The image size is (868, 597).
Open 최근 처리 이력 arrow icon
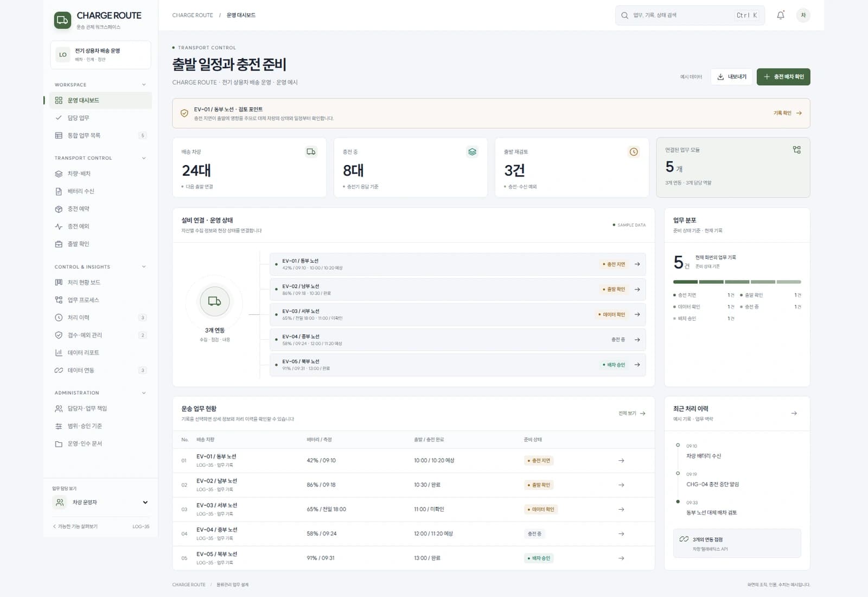[x=794, y=414]
